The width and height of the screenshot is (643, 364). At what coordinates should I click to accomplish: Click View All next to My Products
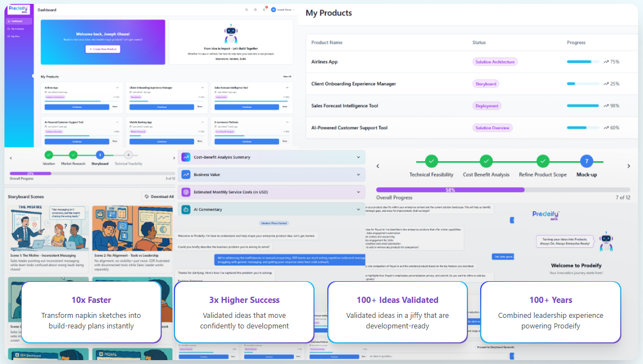[x=287, y=77]
